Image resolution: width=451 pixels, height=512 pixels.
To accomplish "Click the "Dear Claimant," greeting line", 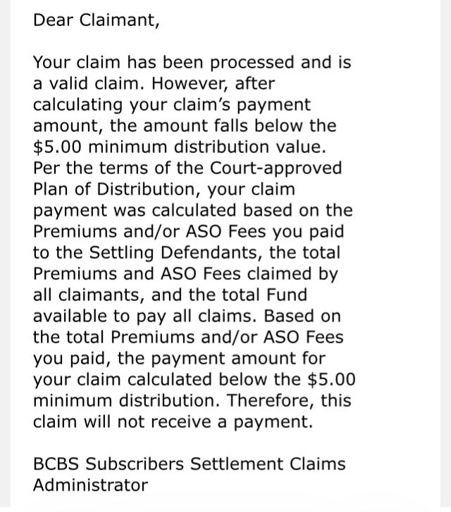I will [x=96, y=20].
